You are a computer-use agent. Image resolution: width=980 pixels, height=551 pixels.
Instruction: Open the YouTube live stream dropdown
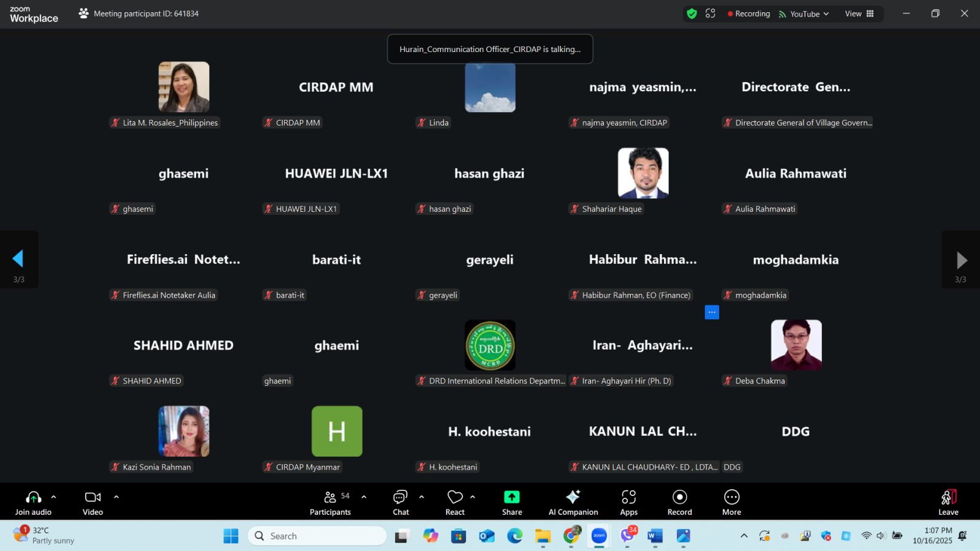(x=804, y=13)
